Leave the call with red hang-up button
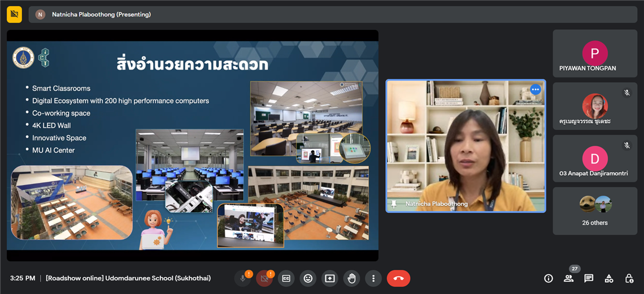Screen dimensions: 644x294 (398, 278)
